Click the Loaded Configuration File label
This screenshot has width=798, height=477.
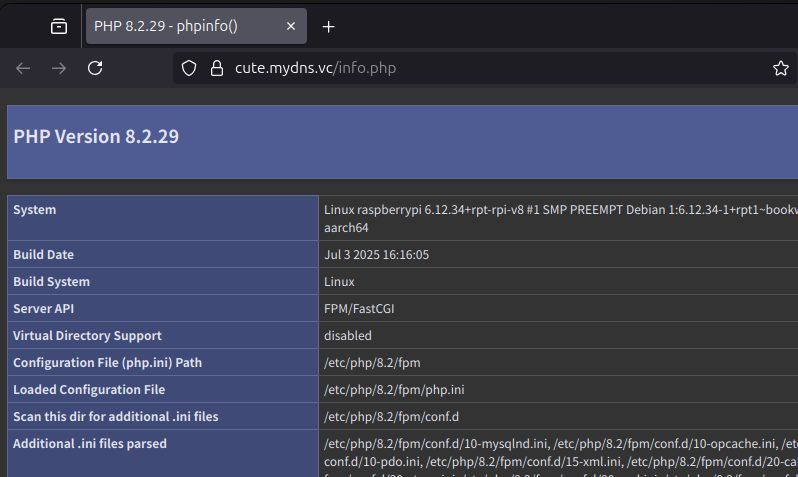89,389
